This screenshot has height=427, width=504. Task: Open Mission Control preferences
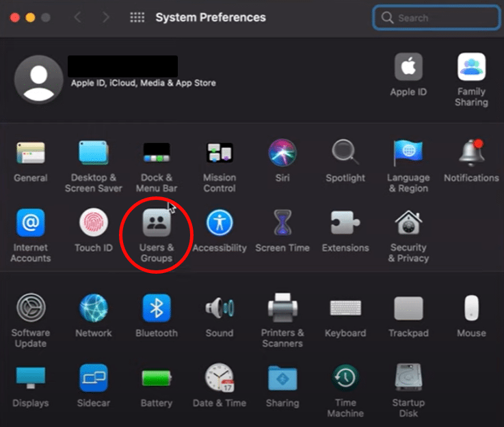pyautogui.click(x=220, y=154)
